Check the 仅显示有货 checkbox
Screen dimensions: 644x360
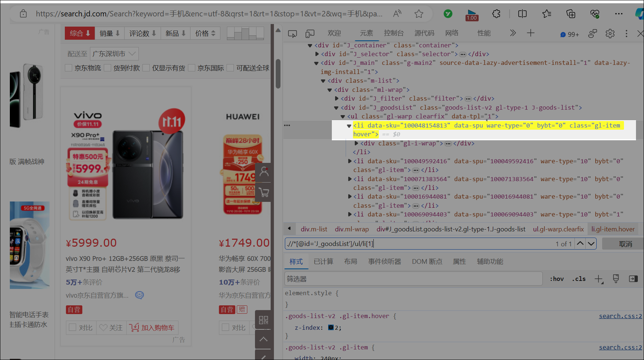click(x=146, y=68)
